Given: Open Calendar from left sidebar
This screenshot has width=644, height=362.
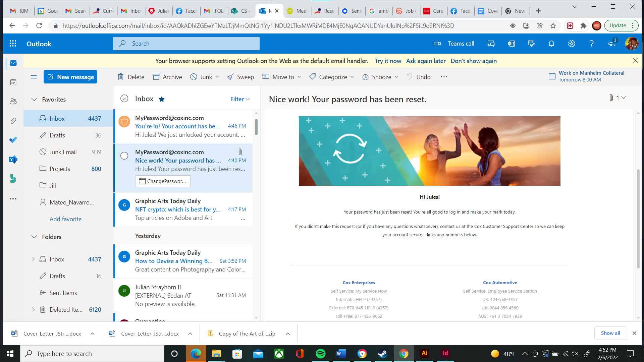Looking at the screenshot, I should pos(13,82).
